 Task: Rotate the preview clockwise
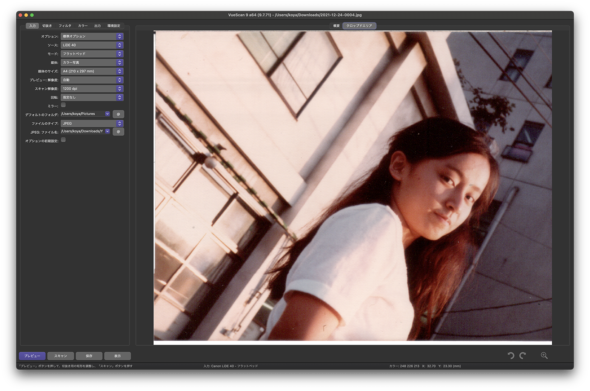(523, 355)
